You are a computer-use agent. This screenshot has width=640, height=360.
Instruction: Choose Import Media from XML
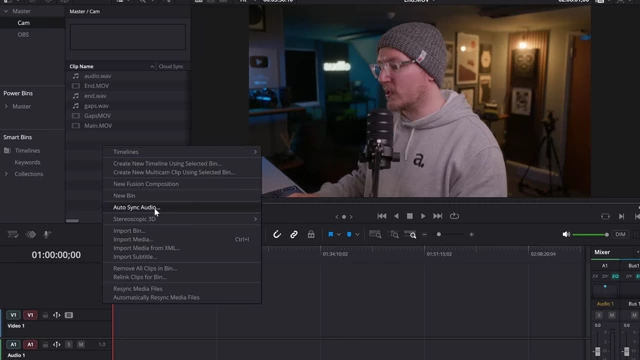pyautogui.click(x=182, y=248)
